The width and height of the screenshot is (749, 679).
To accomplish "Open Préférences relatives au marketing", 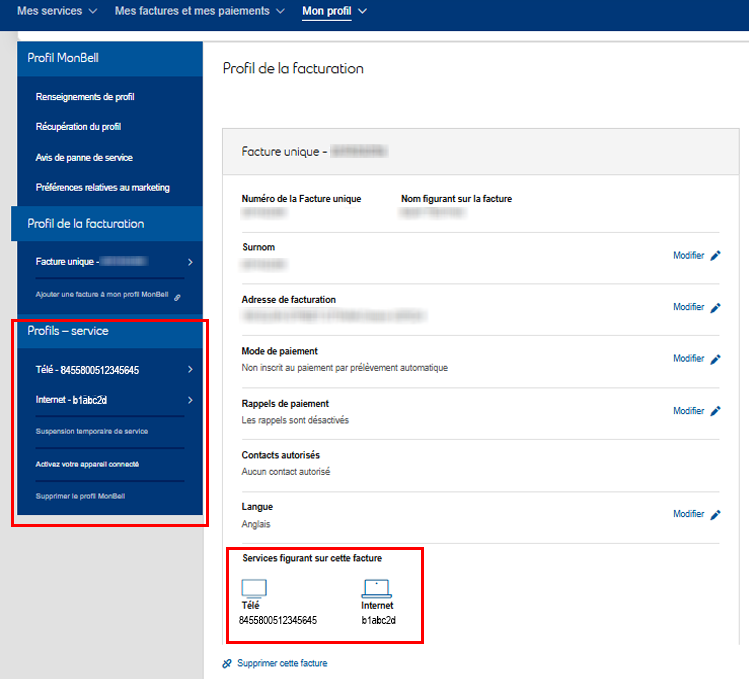I will tap(103, 187).
